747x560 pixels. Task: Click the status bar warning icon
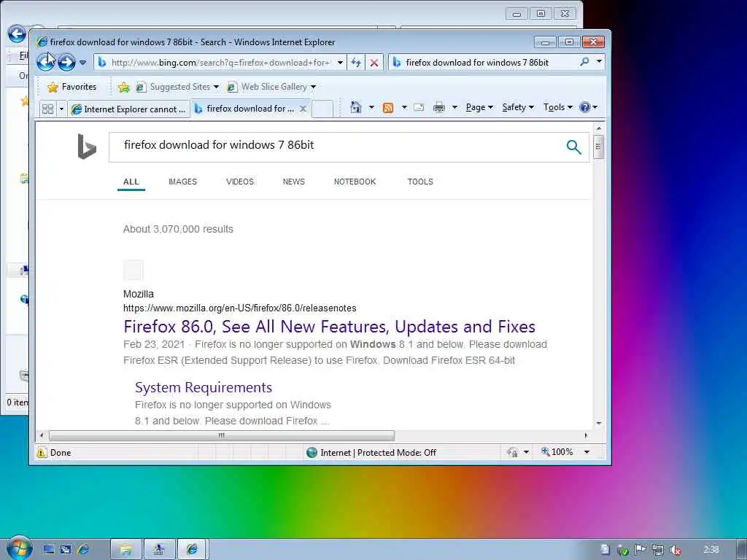(x=42, y=452)
